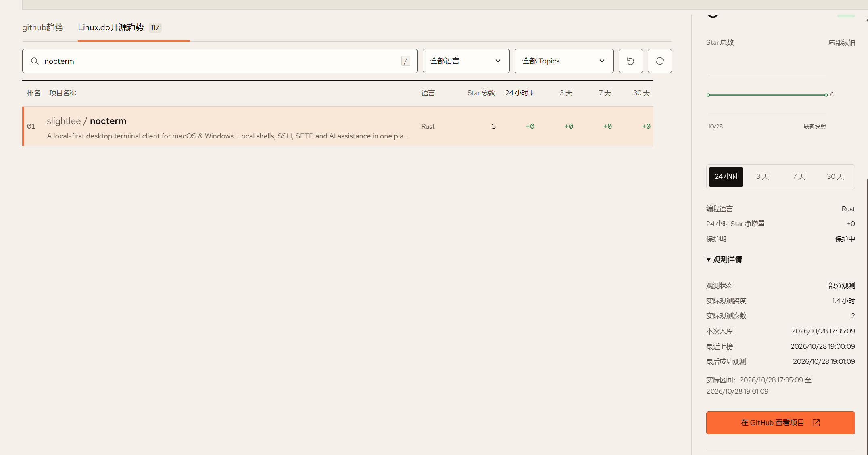
Task: Toggle the 局部纵轴 chart axis option
Action: (841, 42)
